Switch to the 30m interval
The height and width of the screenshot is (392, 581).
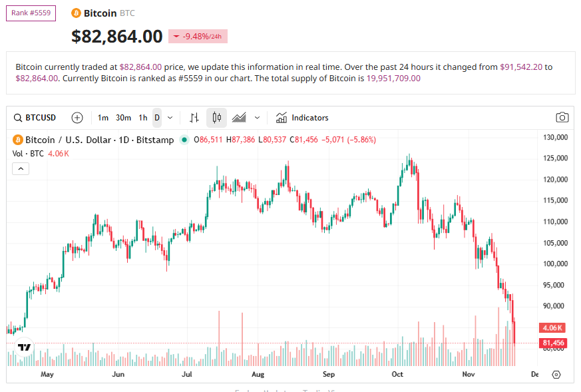(123, 118)
